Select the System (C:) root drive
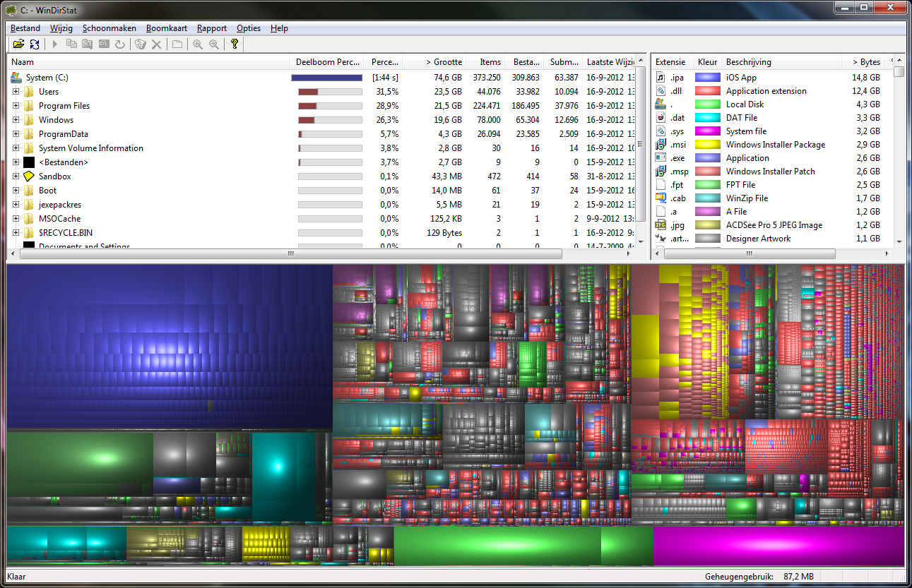912x588 pixels. pyautogui.click(x=47, y=78)
